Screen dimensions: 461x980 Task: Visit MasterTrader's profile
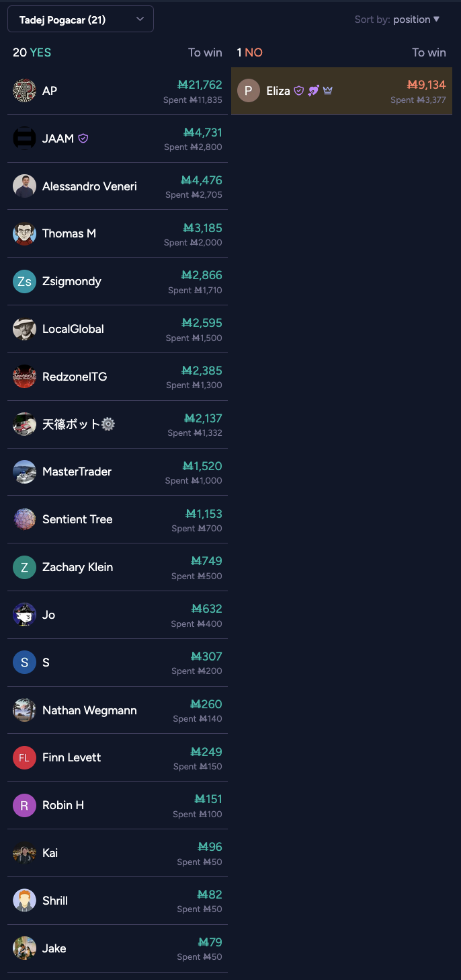[x=77, y=472]
